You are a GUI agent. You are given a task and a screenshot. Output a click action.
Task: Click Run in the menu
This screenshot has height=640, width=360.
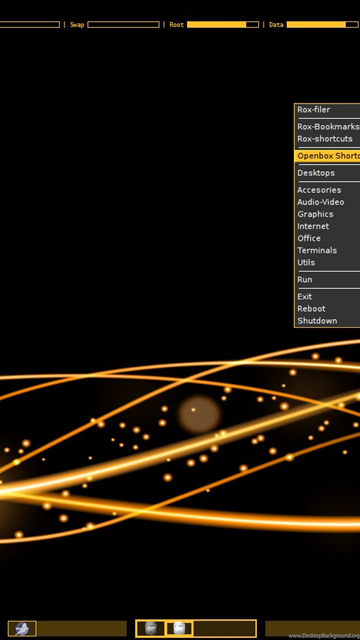point(327,280)
